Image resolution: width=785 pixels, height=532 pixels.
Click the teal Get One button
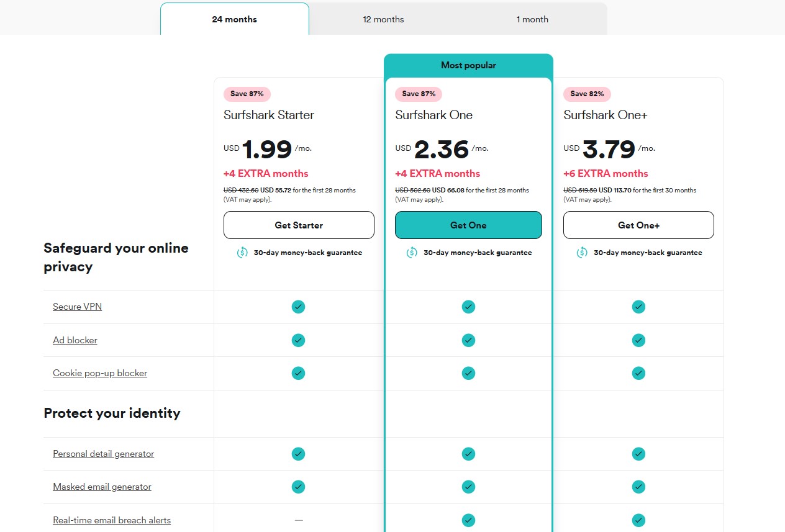tap(468, 225)
